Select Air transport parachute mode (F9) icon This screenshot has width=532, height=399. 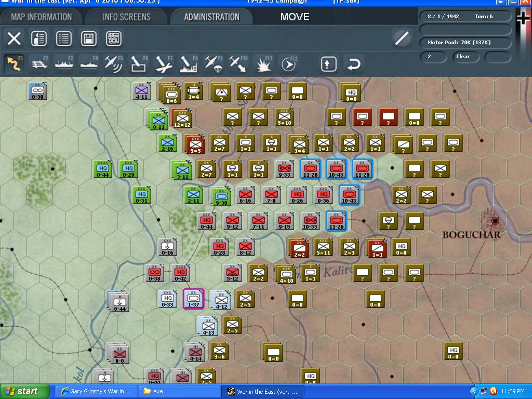click(214, 63)
